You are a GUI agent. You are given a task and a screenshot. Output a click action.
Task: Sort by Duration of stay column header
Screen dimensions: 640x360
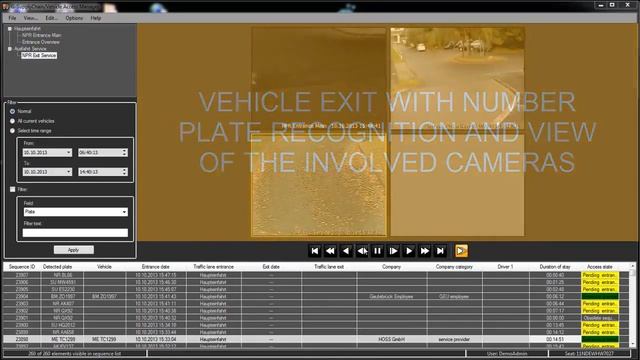pos(555,267)
